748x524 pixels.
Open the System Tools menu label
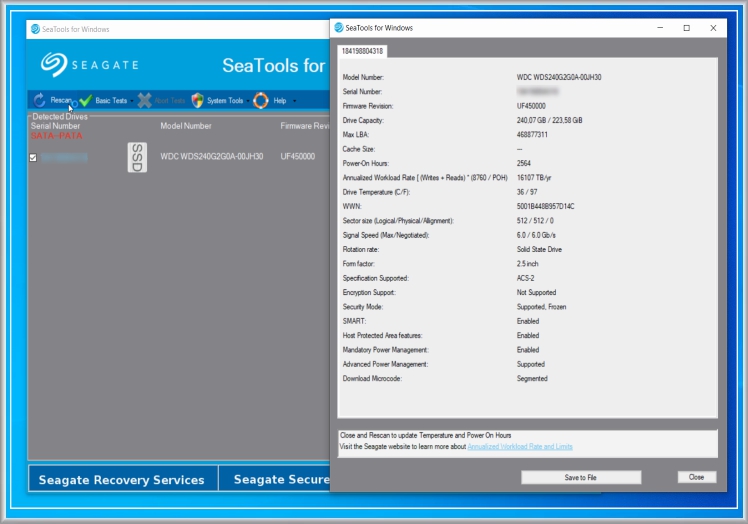(225, 101)
